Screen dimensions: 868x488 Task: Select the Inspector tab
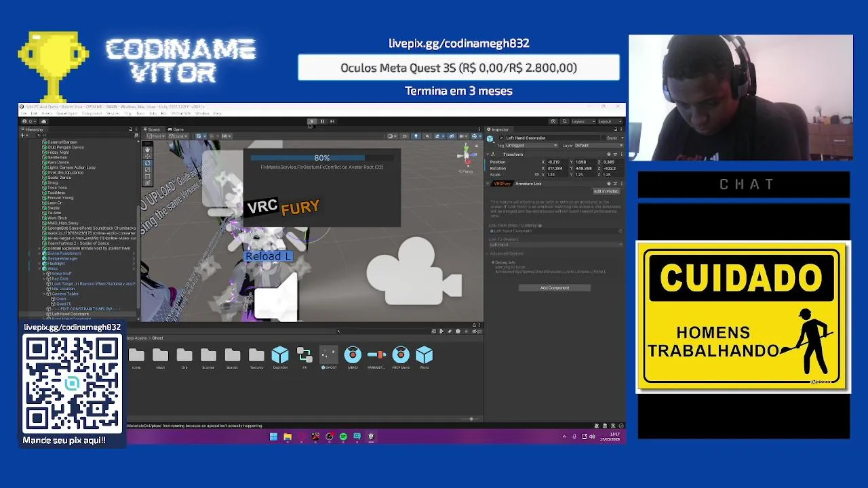(x=499, y=129)
